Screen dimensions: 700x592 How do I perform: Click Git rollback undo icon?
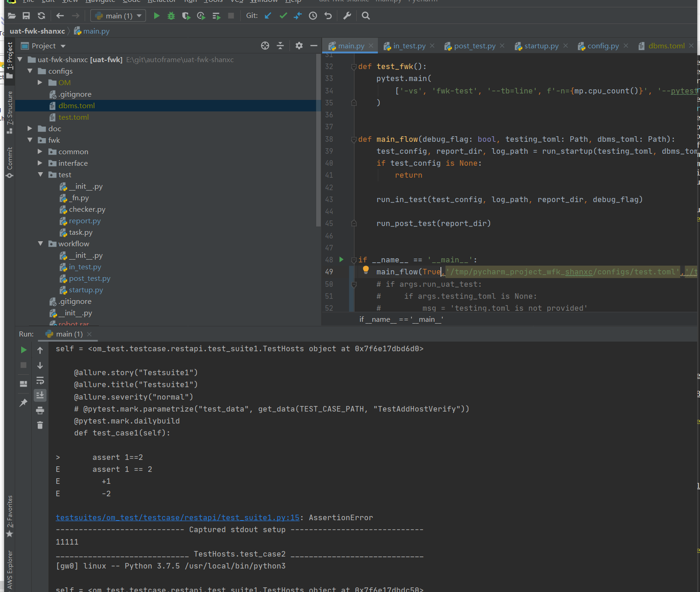pyautogui.click(x=328, y=16)
